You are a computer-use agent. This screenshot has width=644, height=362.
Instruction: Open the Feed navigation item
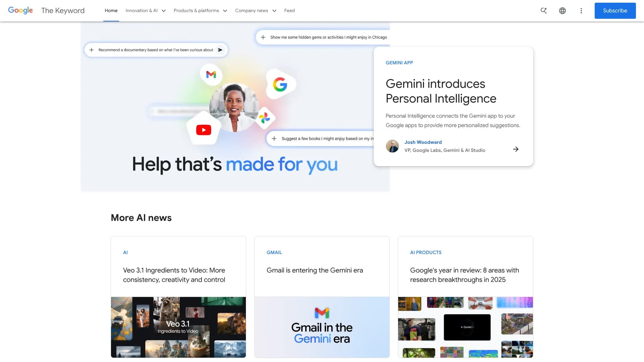coord(289,11)
